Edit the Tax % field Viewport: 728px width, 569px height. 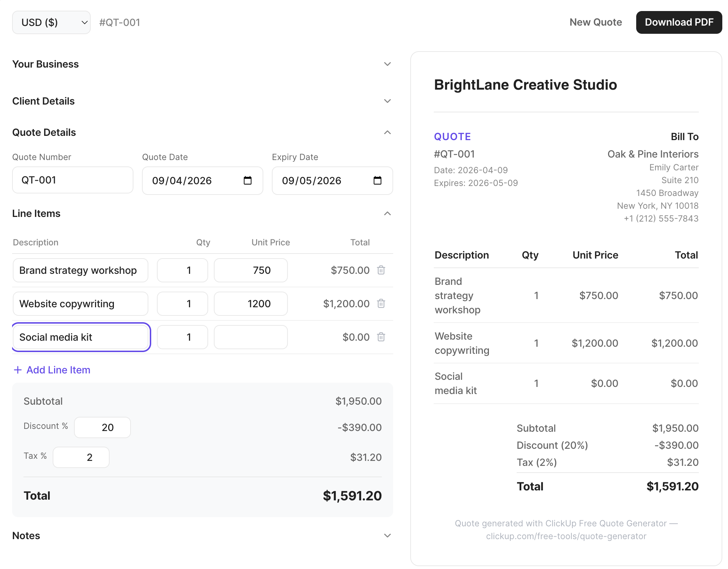[x=81, y=457]
